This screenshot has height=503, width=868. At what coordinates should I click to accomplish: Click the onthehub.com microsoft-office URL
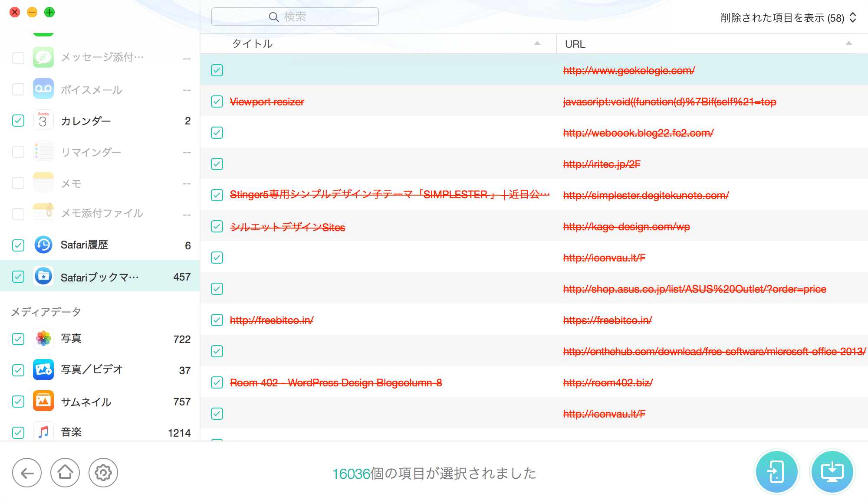714,352
